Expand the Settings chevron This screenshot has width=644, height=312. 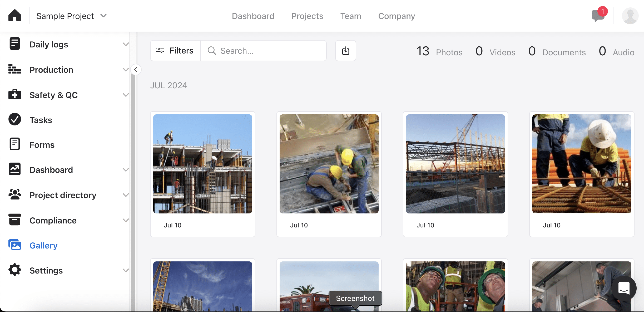pos(126,270)
